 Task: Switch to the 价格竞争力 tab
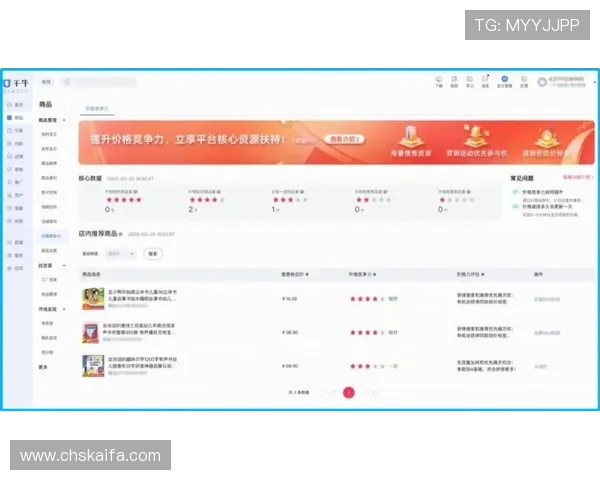click(97, 109)
